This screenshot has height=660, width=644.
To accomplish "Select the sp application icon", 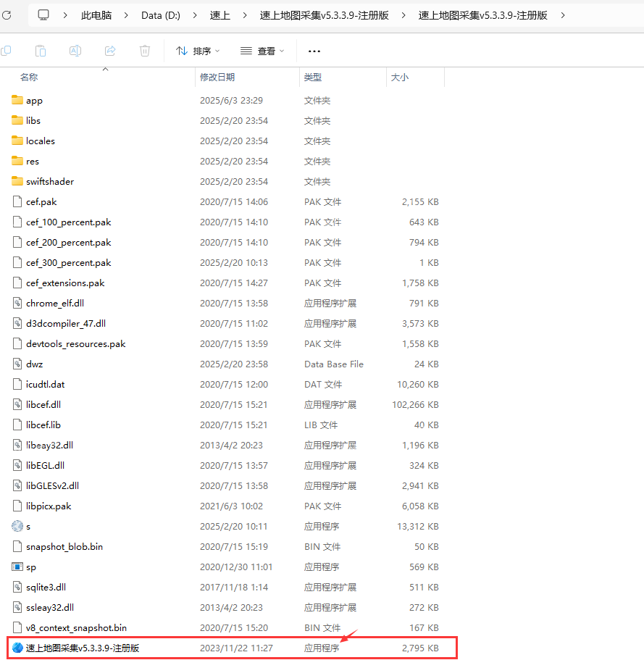I will tap(17, 567).
